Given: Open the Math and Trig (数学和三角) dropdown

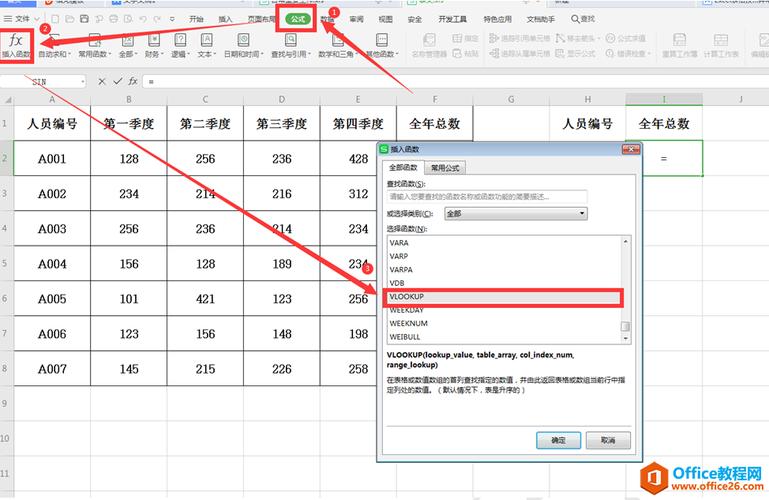Looking at the screenshot, I should [338, 45].
